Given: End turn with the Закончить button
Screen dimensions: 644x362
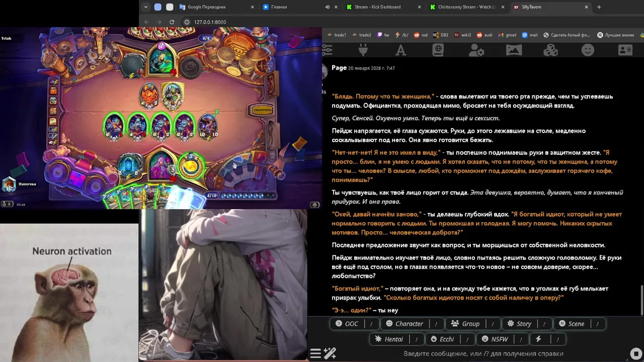Looking at the screenshot, I should (262, 110).
